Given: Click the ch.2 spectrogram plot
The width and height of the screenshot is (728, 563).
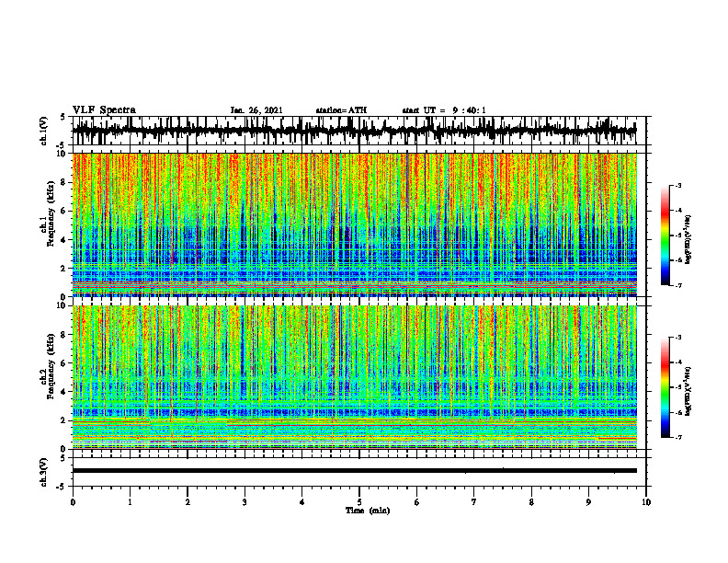Looking at the screenshot, I should [354, 377].
